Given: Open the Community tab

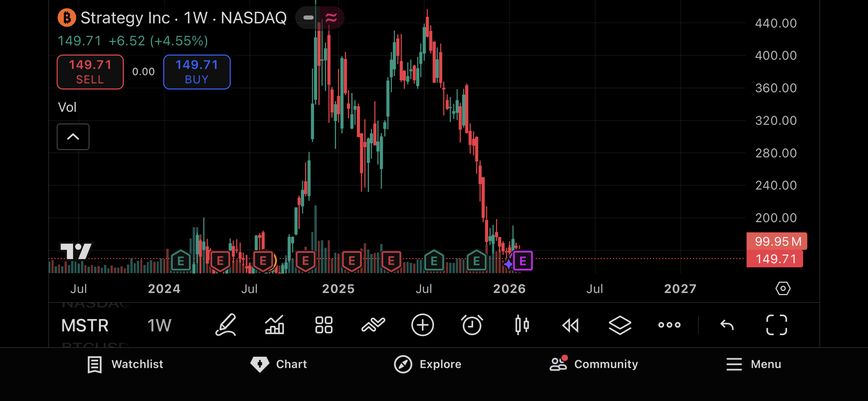Looking at the screenshot, I should (x=593, y=364).
